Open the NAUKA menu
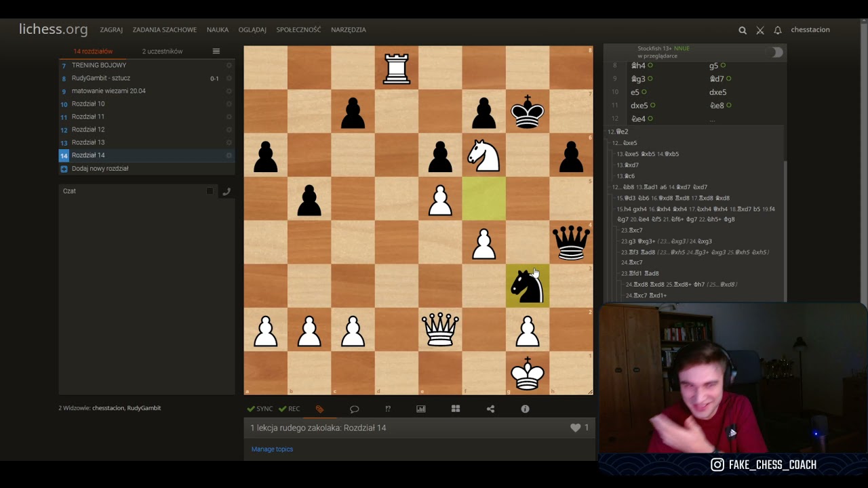This screenshot has height=488, width=868. coord(218,30)
